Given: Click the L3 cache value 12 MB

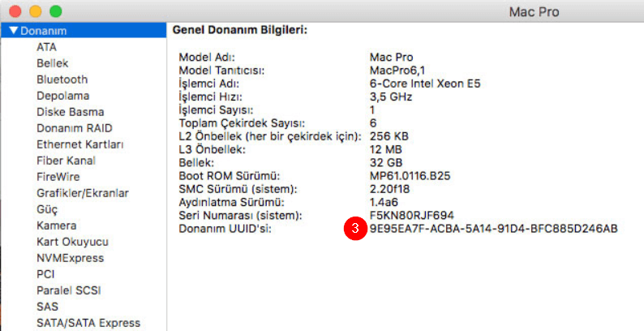Looking at the screenshot, I should coord(385,150).
